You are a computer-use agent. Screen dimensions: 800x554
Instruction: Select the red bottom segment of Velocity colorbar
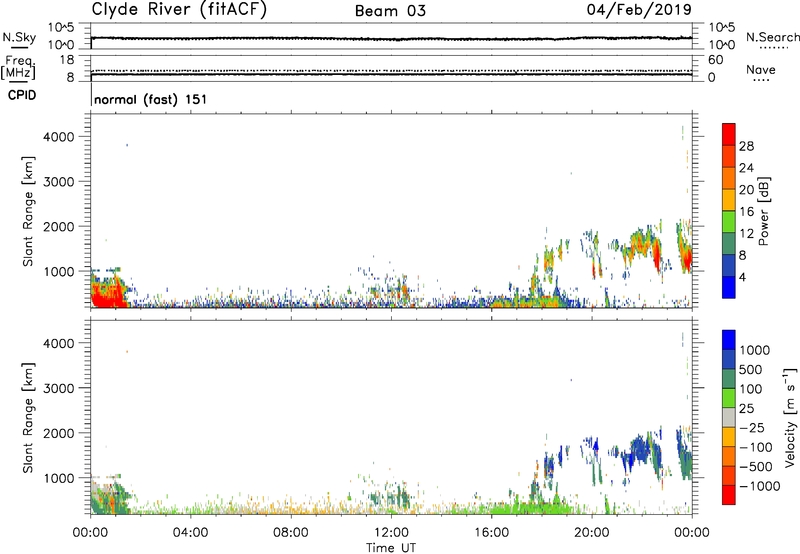729,494
